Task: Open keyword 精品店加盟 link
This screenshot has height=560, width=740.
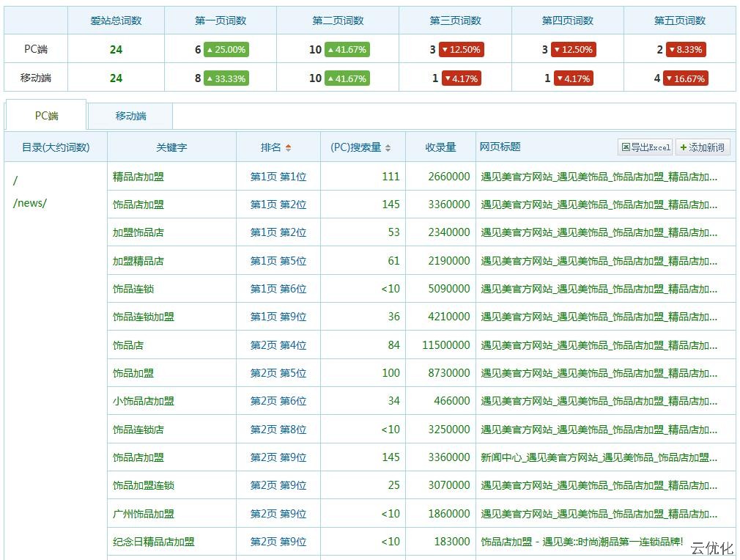Action: point(138,177)
